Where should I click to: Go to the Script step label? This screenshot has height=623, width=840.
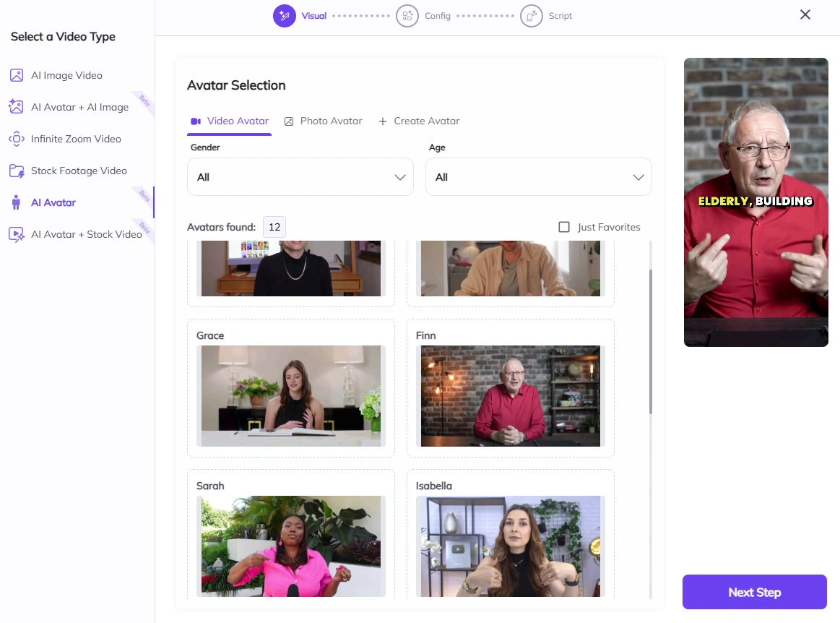(560, 16)
